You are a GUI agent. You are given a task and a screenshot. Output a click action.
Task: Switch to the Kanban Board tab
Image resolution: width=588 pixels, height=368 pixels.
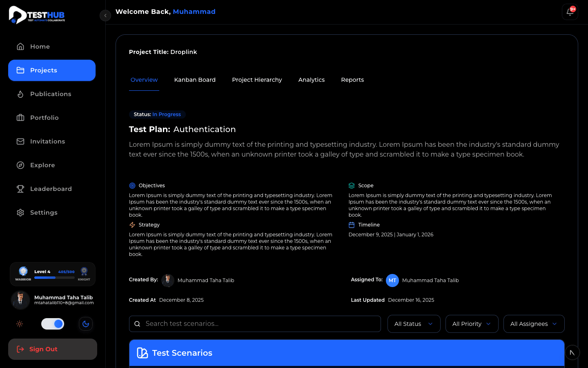click(195, 80)
